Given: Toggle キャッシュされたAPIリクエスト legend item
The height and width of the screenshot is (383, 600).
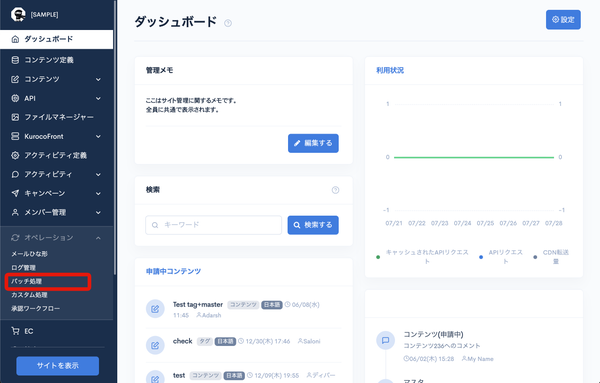Looking at the screenshot, I should point(423,257).
